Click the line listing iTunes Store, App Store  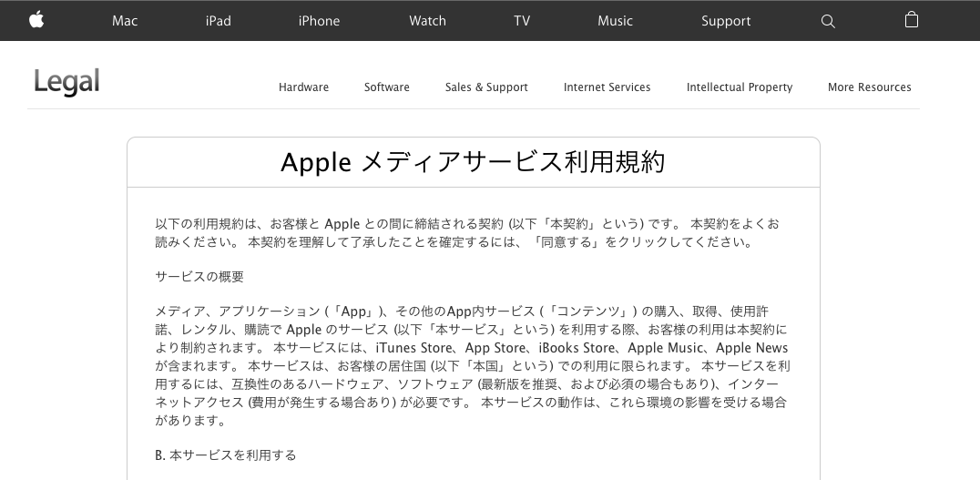tap(472, 348)
